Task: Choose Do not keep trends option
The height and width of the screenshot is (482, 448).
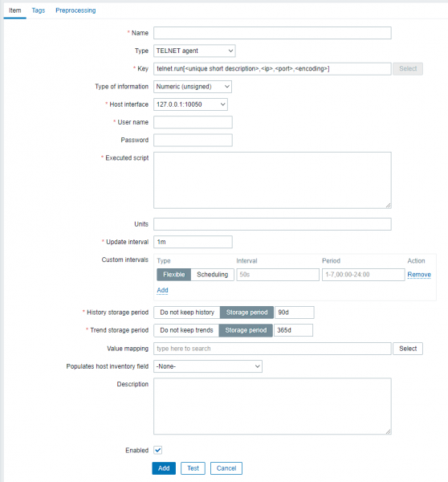Action: pos(186,330)
